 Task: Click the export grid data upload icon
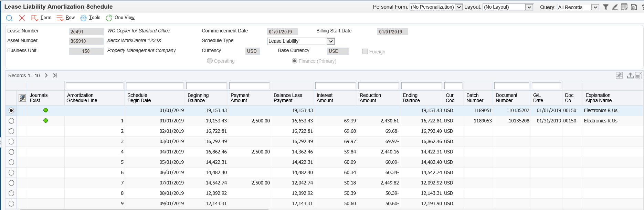tap(630, 75)
